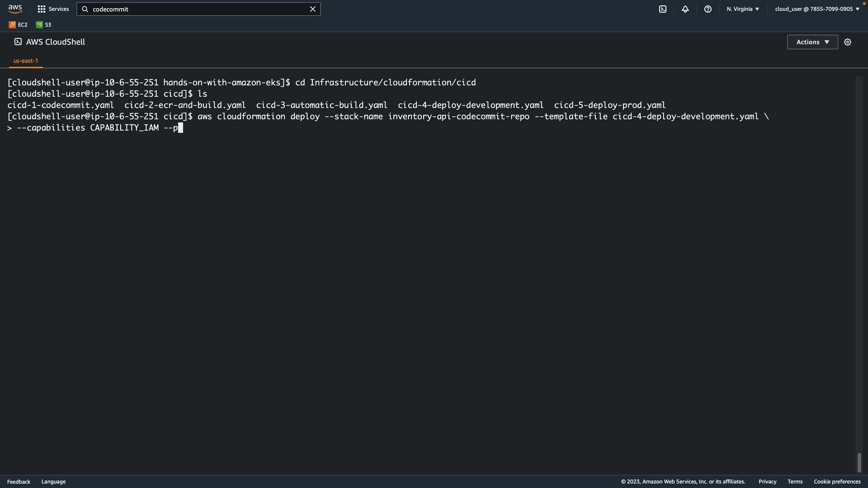Open the Language selector
The image size is (868, 488).
click(53, 482)
